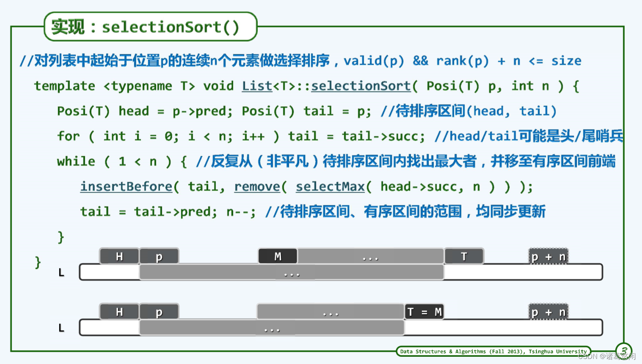Click the text 'valid(p) && rank(p) + n <= size'

pyautogui.click(x=463, y=61)
